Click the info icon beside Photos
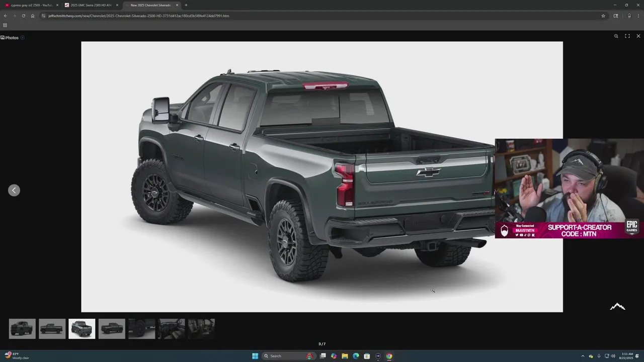Screen dimensions: 644x362 pos(23,38)
